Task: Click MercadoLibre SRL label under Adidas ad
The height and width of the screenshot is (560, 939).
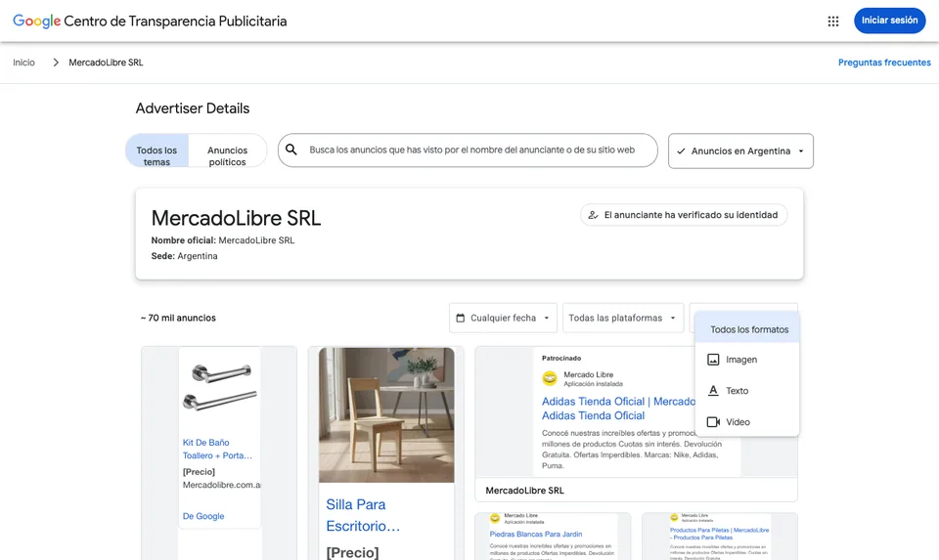Action: tap(524, 490)
